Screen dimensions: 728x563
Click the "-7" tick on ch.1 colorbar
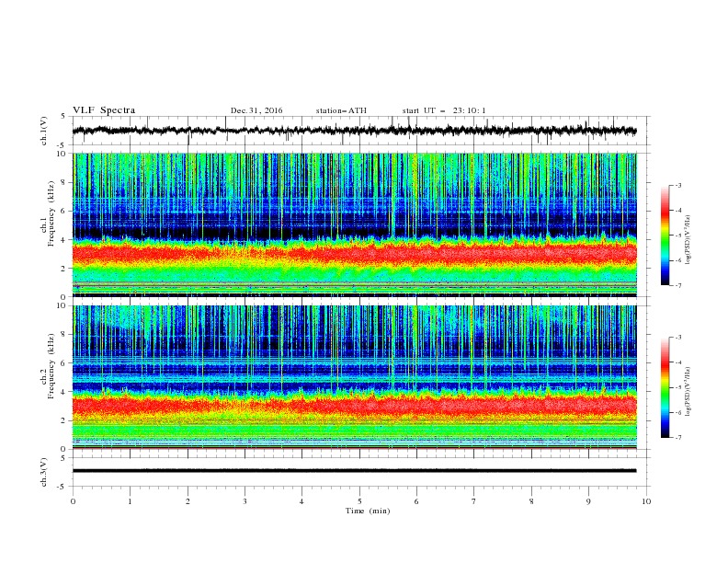[678, 286]
